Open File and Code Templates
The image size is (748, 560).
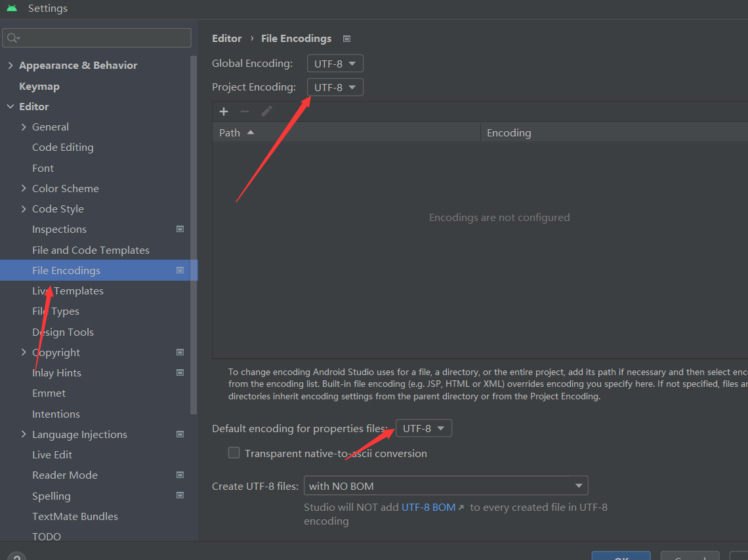[x=91, y=250]
